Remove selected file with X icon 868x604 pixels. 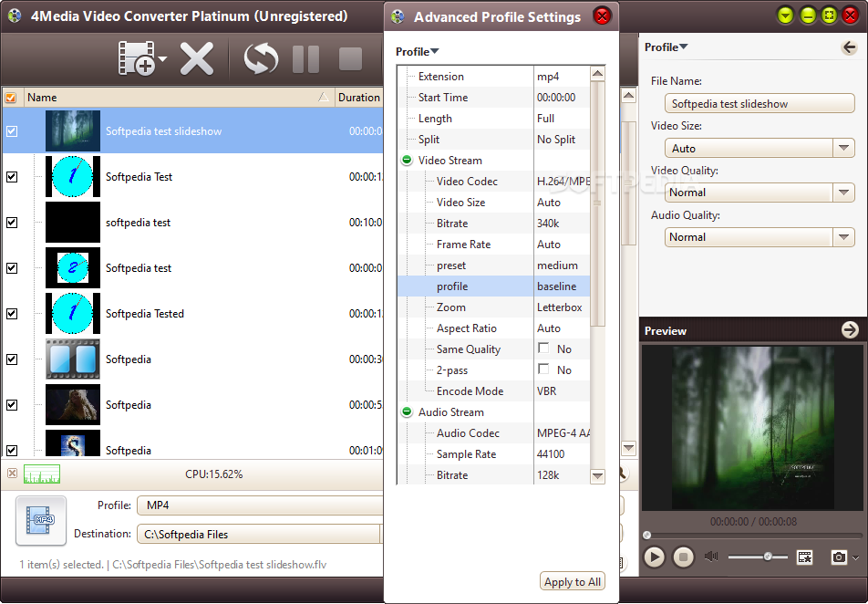[x=197, y=58]
